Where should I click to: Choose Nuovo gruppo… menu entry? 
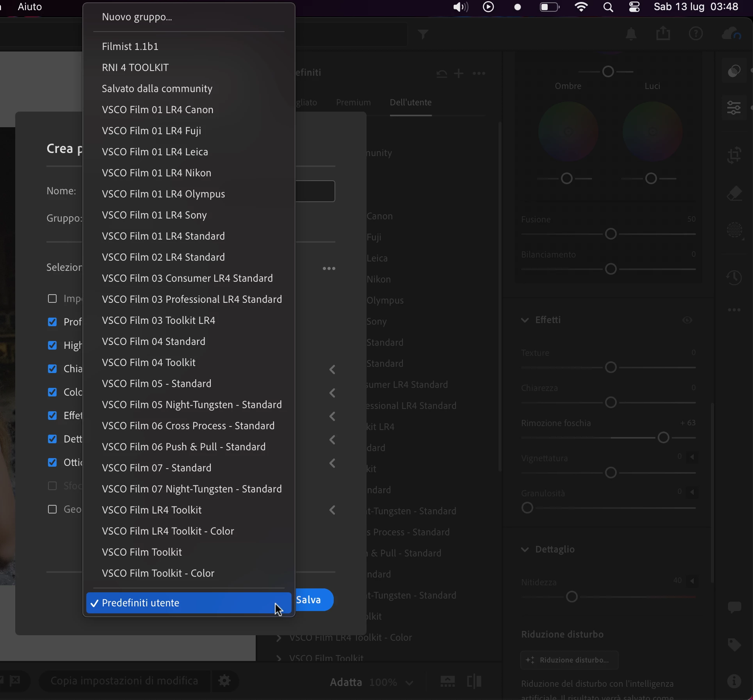(x=137, y=17)
